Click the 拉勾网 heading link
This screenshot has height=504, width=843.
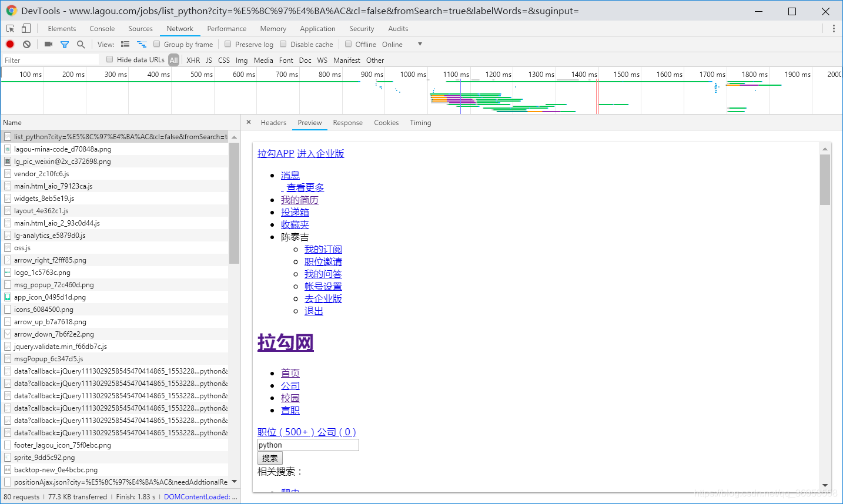tap(286, 342)
